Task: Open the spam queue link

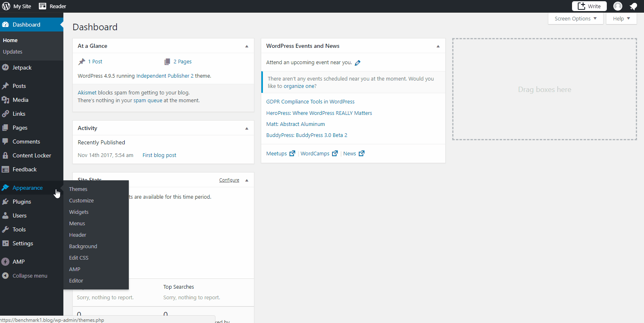Action: click(x=148, y=100)
